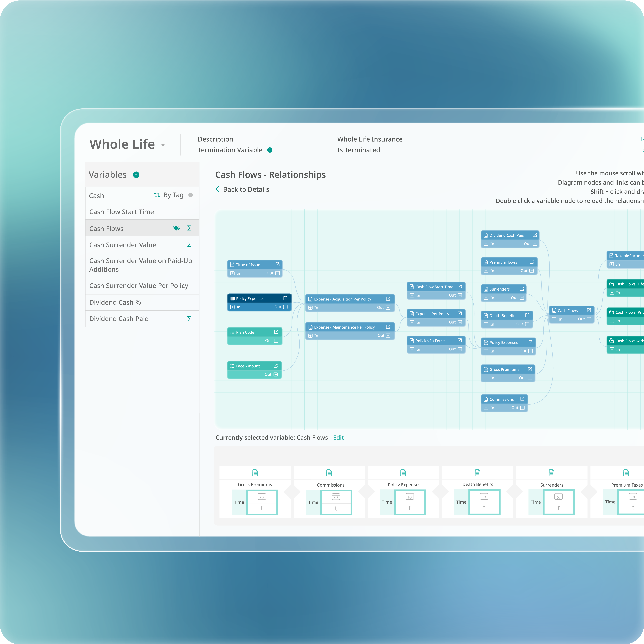Collapse Out port of Time of Issue node
Image resolution: width=644 pixels, height=644 pixels.
pos(277,273)
